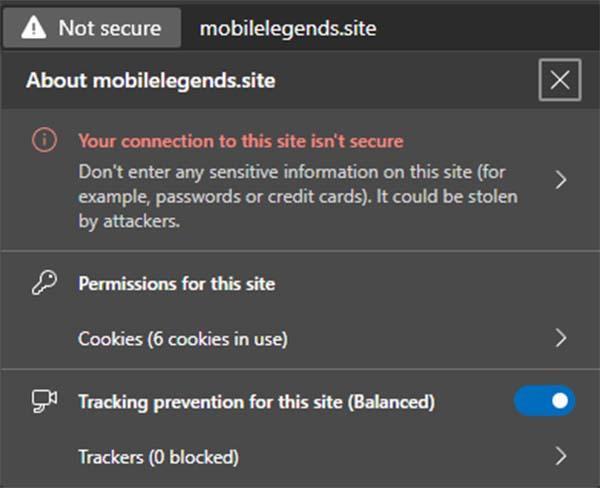This screenshot has width=600, height=488.
Task: Open Trackers (0 blocked) list
Action: point(300,456)
